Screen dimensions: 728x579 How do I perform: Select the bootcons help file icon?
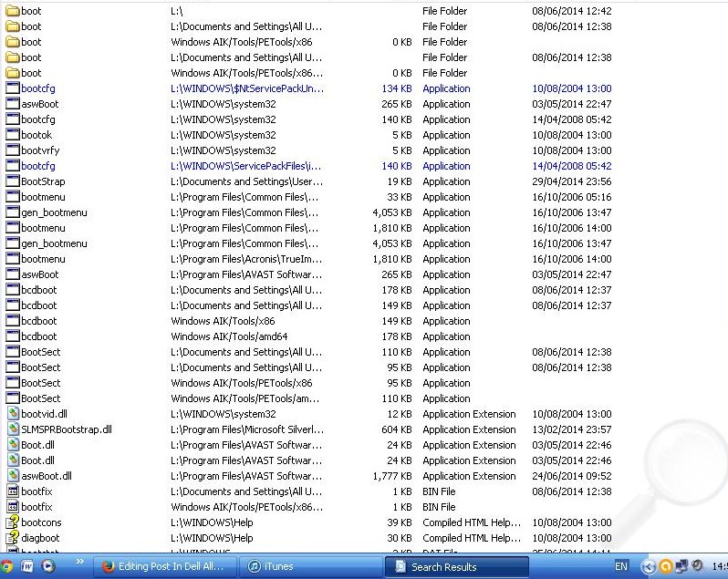[13, 522]
